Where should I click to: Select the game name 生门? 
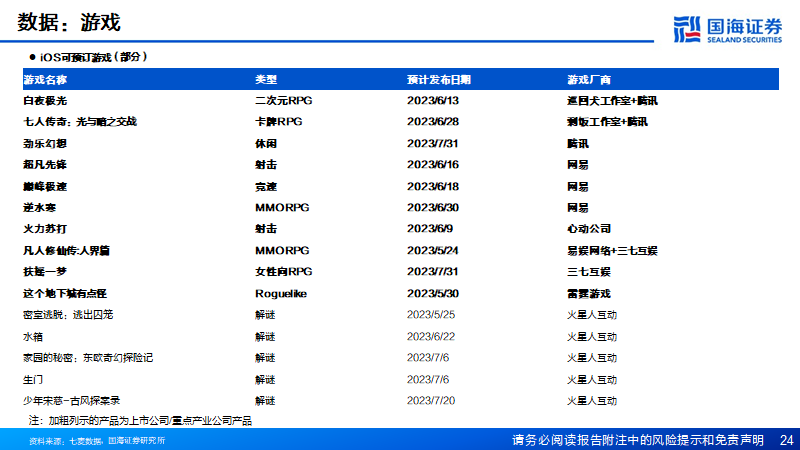coord(33,380)
